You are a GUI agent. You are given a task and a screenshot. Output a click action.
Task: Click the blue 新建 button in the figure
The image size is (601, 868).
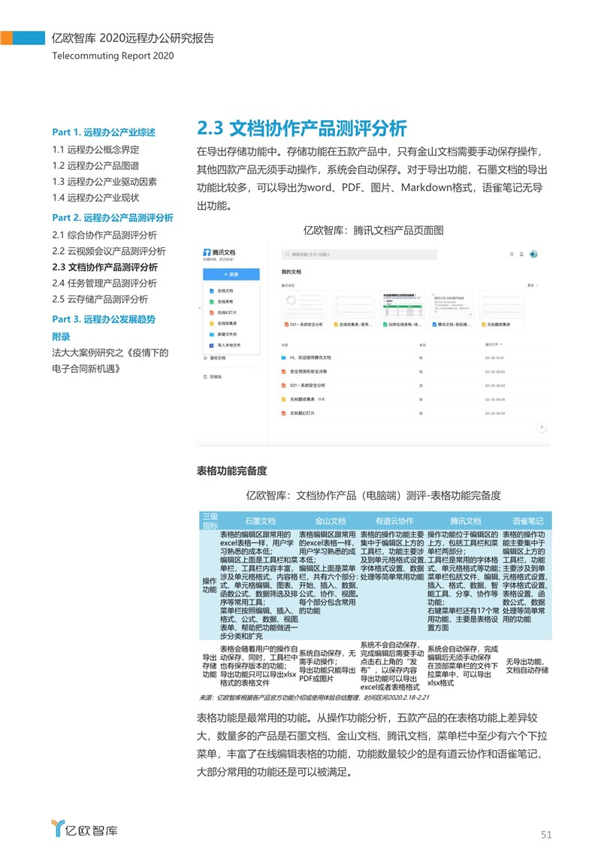coord(231,274)
